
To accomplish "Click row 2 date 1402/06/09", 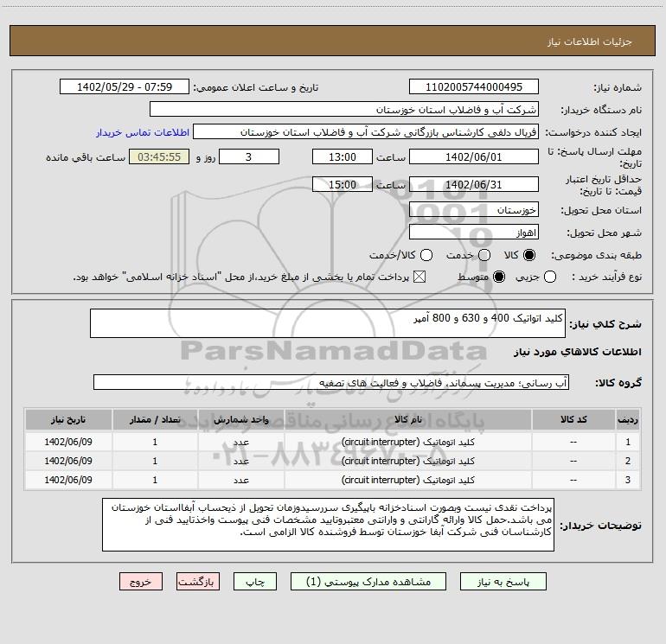I will pyautogui.click(x=68, y=461).
